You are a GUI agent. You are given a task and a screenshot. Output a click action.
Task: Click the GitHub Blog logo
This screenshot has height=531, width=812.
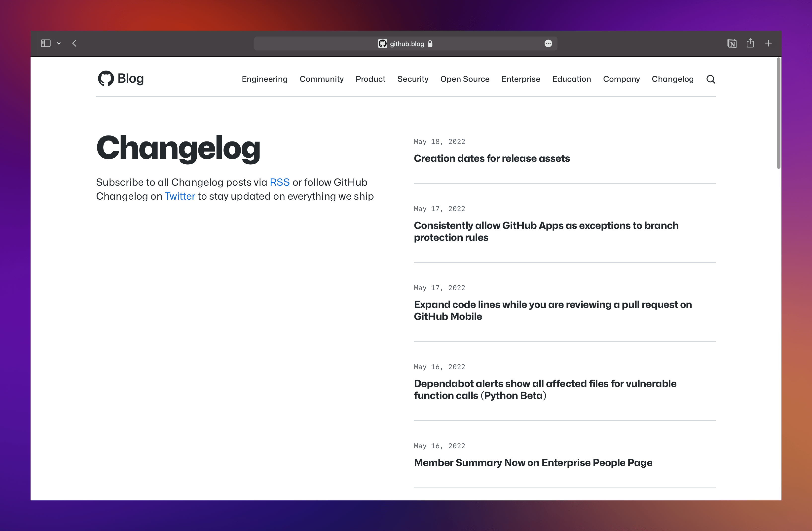point(120,78)
